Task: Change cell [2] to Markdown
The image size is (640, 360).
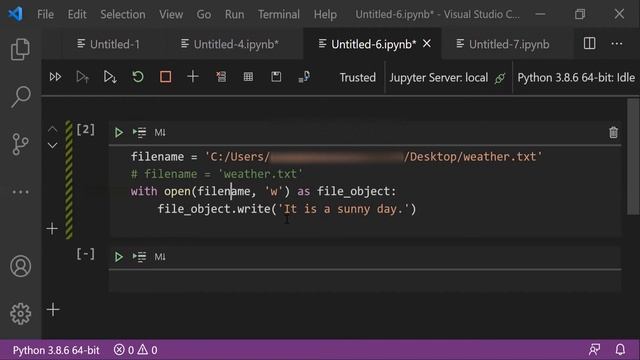Action: [x=160, y=133]
